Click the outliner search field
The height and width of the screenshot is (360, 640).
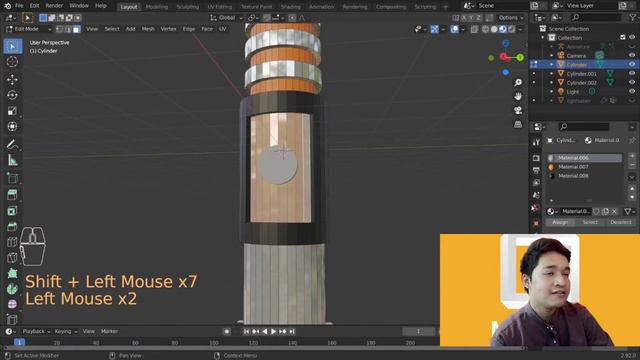click(x=596, y=18)
